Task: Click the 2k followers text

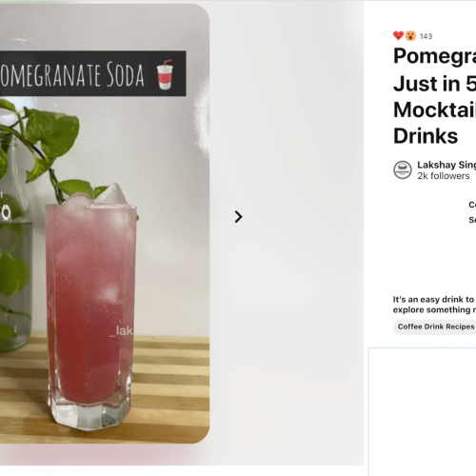Action: click(444, 176)
